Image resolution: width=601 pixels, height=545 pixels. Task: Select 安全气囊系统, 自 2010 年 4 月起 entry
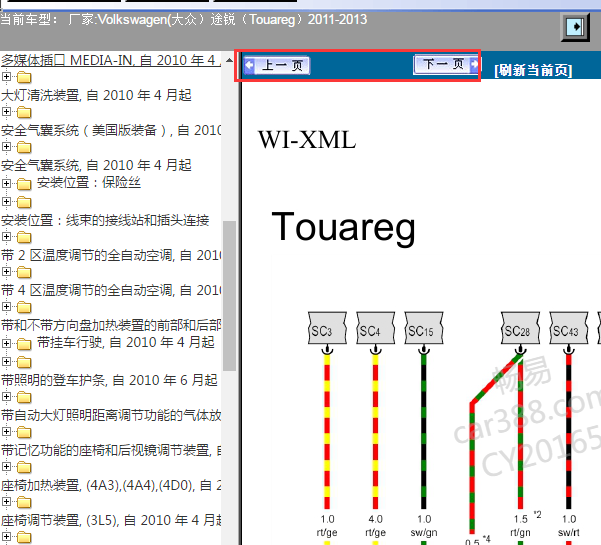tap(96, 165)
